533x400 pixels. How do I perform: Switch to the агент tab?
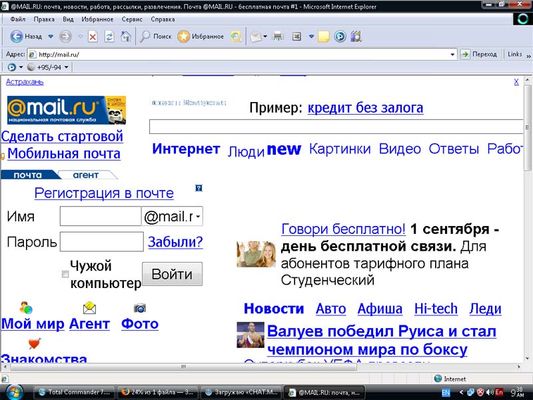(86, 175)
